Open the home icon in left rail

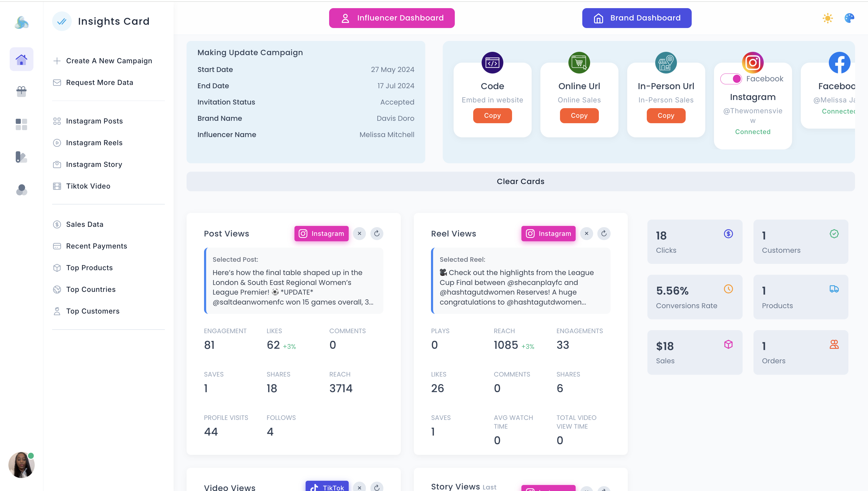21,59
